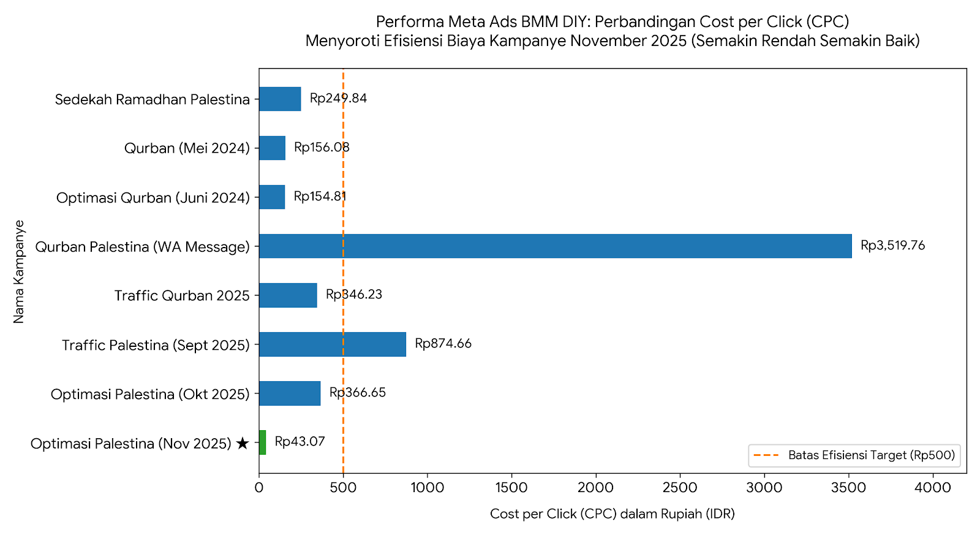Click the value label 'Rp43.07'
Screen dimensions: 980x535
[x=300, y=442]
